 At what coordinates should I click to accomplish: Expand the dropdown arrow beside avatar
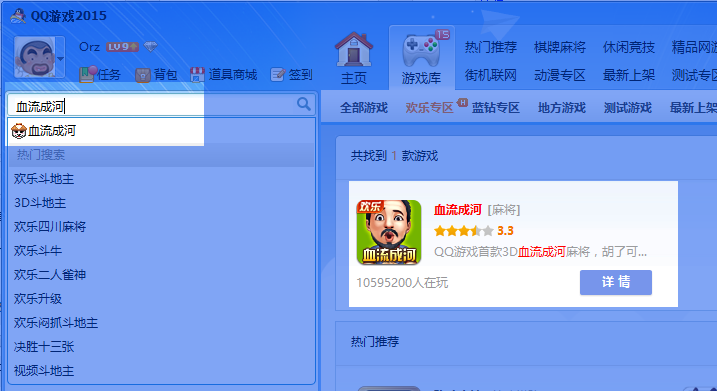(x=60, y=59)
